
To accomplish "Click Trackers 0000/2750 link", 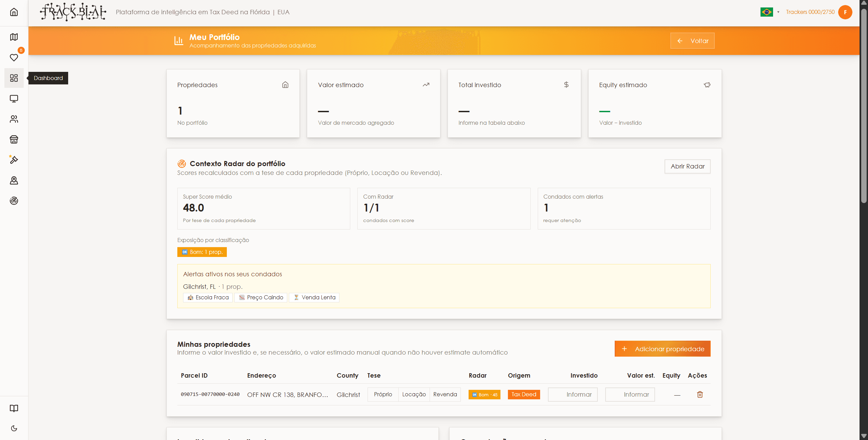I will tap(810, 12).
